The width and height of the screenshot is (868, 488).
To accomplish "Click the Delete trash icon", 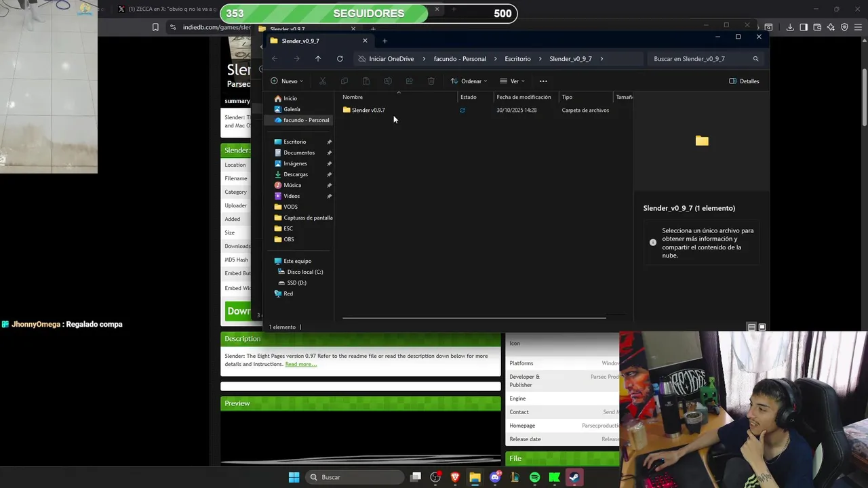I will click(x=431, y=81).
